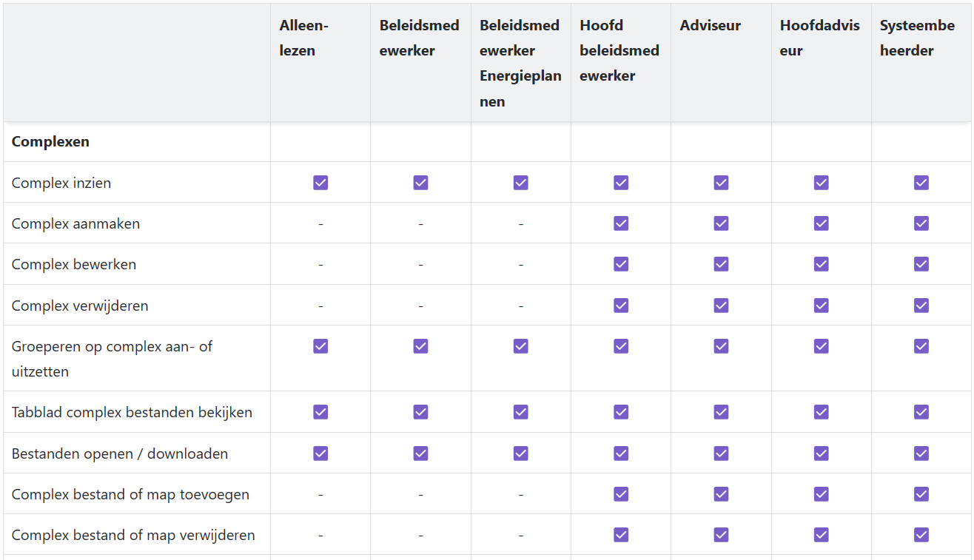The image size is (974, 560).
Task: Toggle Complex bestand of map toevoegen for Hoofd beleidsmedewerker
Action: tap(621, 494)
